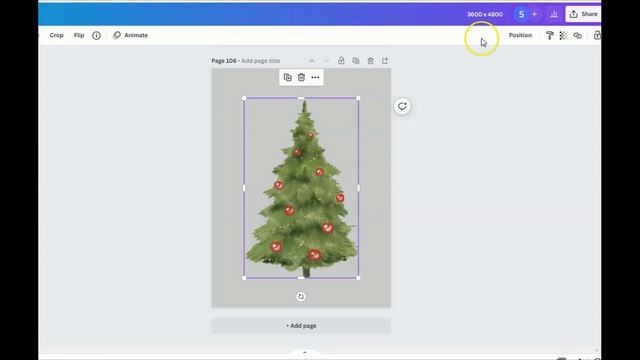Click the Animate circle icon in the toolbar
640x360 pixels.
click(x=117, y=36)
